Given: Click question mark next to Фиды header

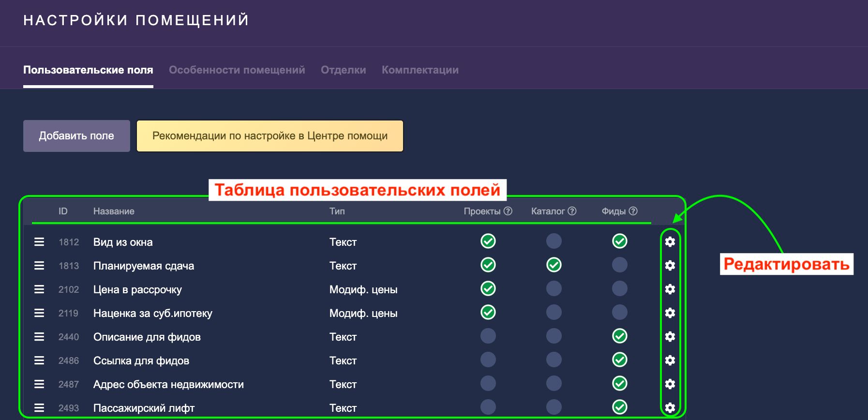Looking at the screenshot, I should [633, 211].
